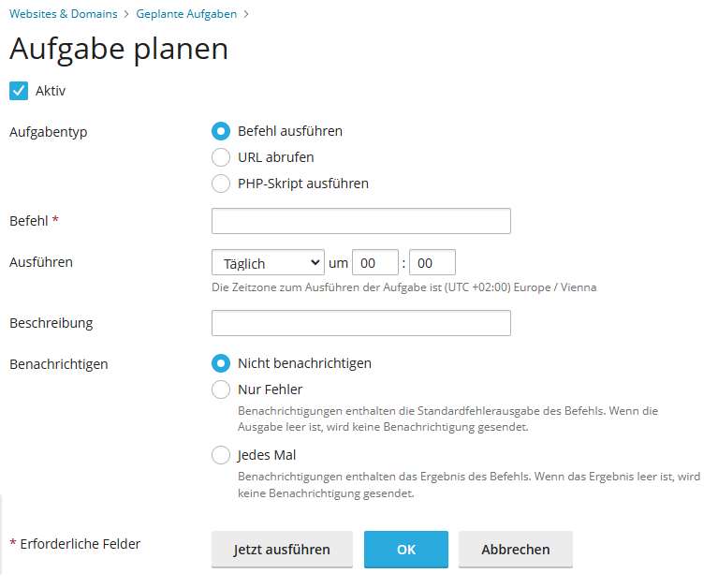The height and width of the screenshot is (588, 718).
Task: Click the minutes field after the colon
Action: [432, 262]
